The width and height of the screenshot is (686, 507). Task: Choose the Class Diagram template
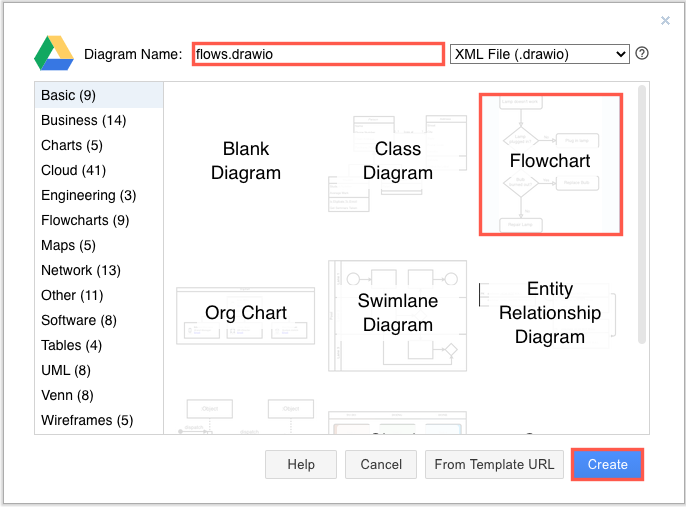pos(398,161)
